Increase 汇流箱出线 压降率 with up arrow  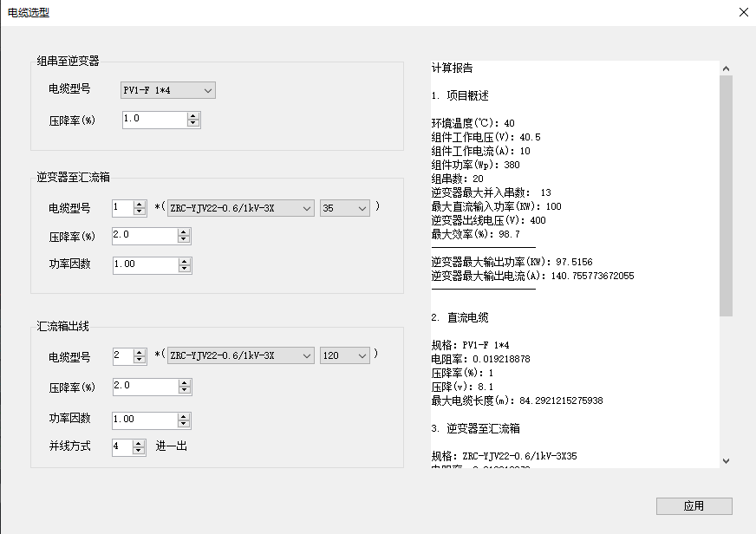[184, 382]
